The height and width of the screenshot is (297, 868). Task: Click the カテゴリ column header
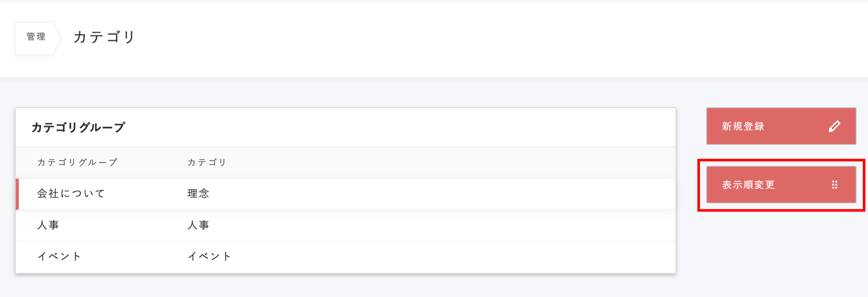(207, 162)
